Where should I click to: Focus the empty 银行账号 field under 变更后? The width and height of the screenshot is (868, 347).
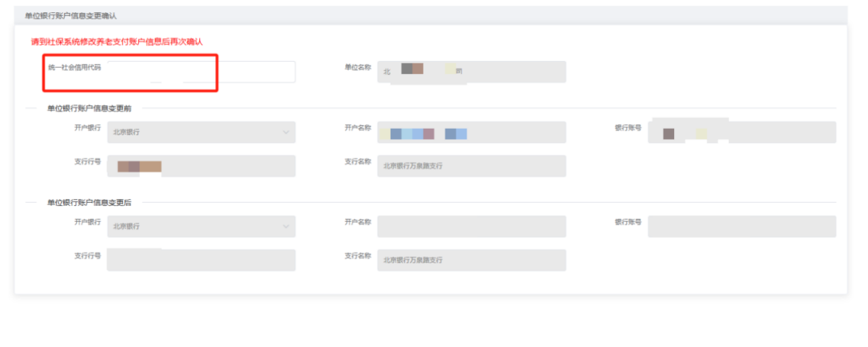[741, 226]
